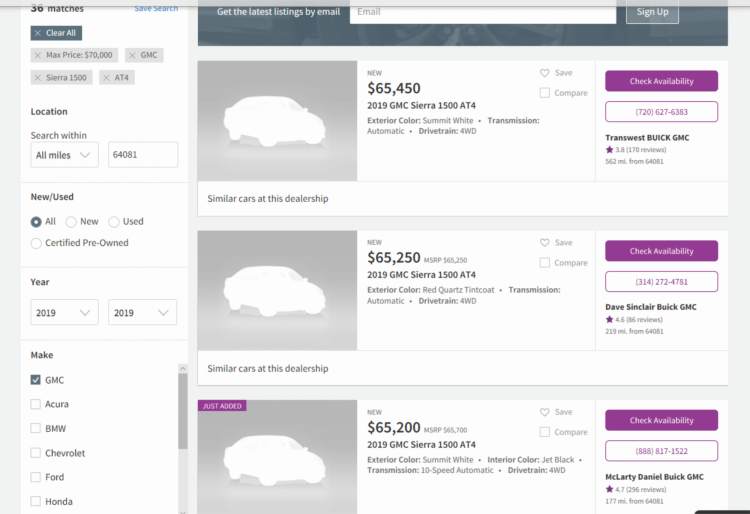Click Check Availability for Transwest BUICK GMC

pos(662,81)
